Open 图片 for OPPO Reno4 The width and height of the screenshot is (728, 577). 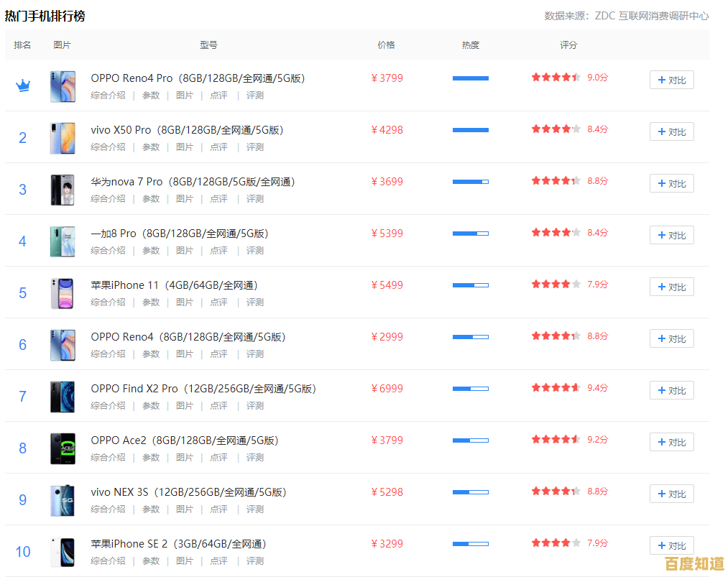(185, 354)
